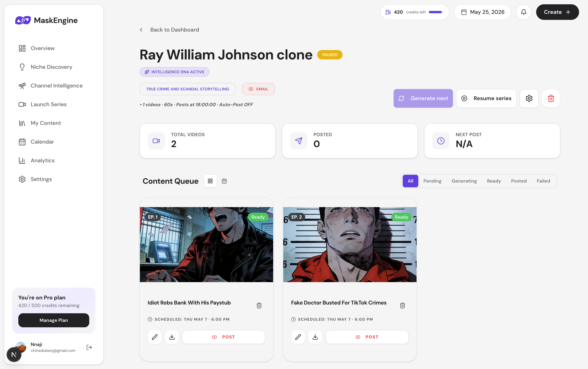Image resolution: width=588 pixels, height=369 pixels.
Task: Click True Crime and Scandal Storytelling tag
Action: (187, 89)
